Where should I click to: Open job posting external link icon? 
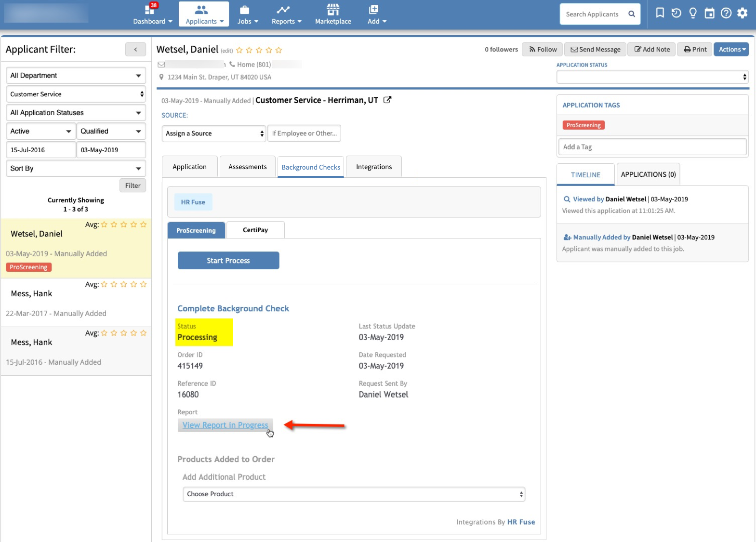[387, 100]
